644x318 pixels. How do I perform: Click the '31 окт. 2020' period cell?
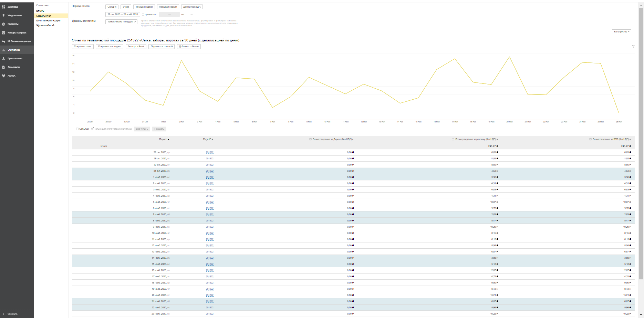[x=162, y=171]
